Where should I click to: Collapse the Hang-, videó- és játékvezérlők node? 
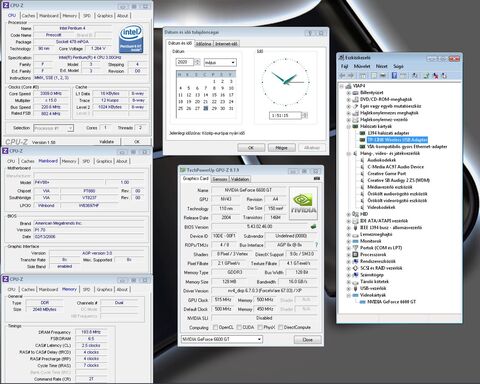coord(348,153)
